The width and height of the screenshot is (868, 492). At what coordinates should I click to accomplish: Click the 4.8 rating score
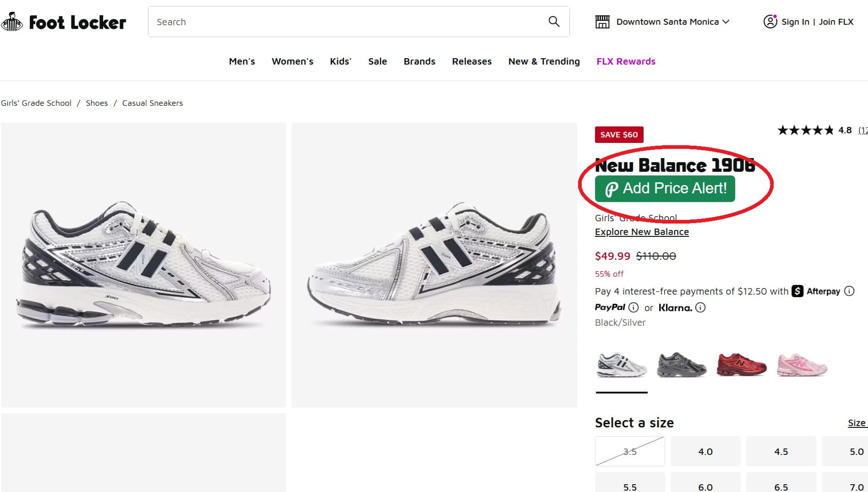[x=845, y=131]
